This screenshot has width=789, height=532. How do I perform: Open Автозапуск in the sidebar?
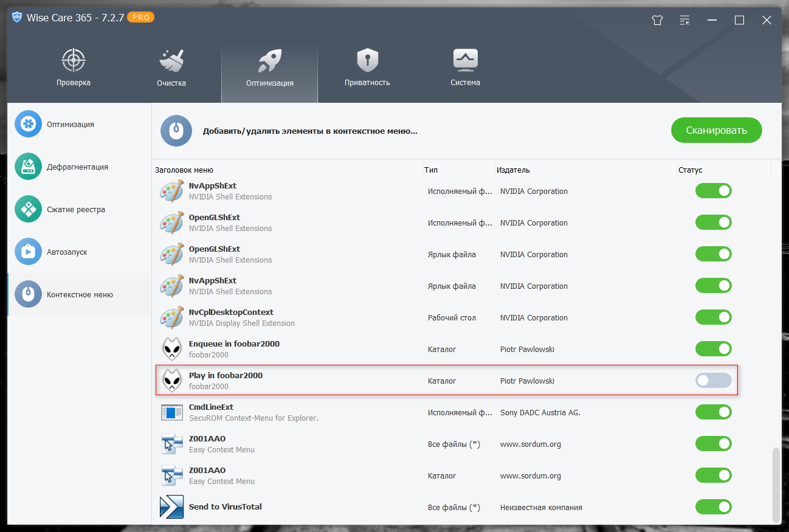79,252
